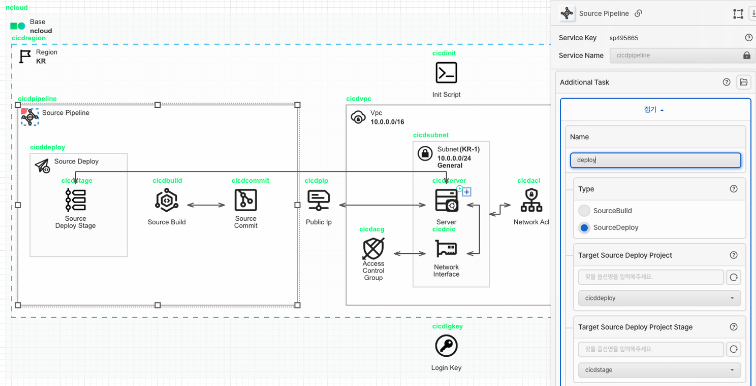Click the cicdlgkey green label
The height and width of the screenshot is (386, 756).
coord(448,326)
